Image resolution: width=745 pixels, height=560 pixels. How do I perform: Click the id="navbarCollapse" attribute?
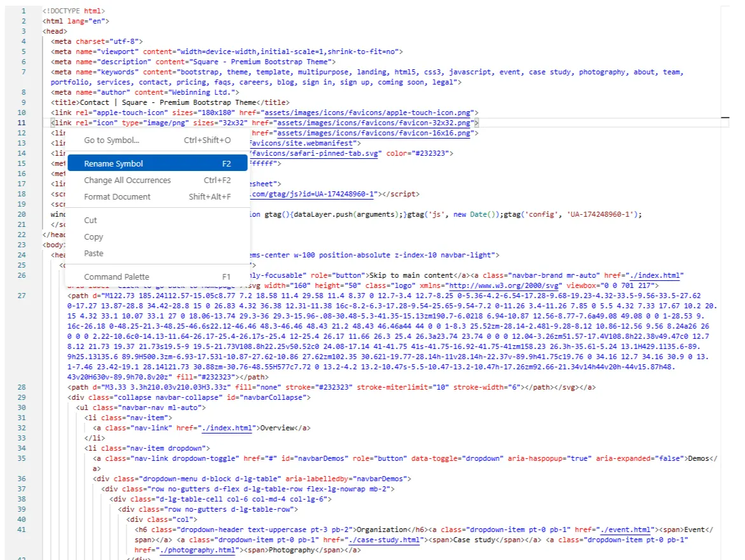(266, 397)
